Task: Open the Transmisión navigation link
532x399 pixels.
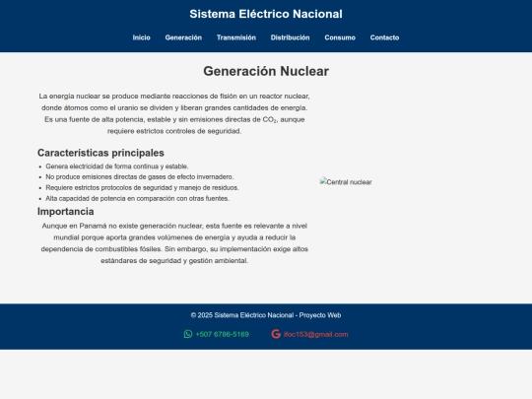Action: 236,37
